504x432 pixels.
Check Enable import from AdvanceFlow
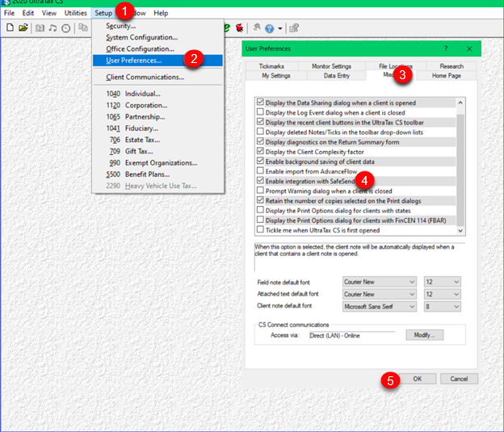pos(260,170)
